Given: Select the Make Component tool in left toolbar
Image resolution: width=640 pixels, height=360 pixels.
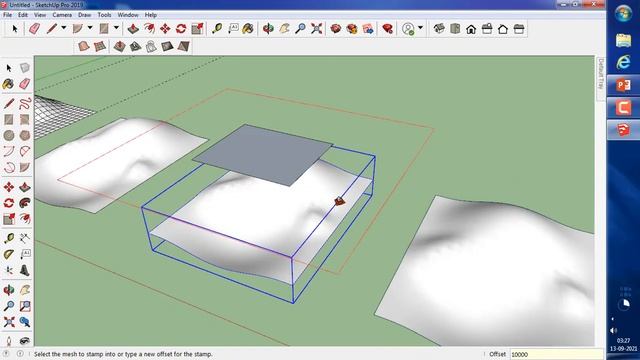Looking at the screenshot, I should 25,68.
